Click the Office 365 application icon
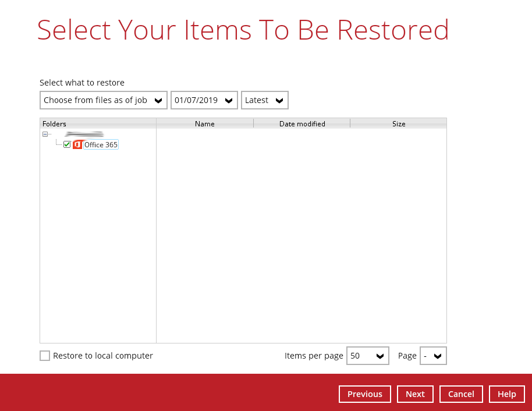The width and height of the screenshot is (532, 411). tap(78, 144)
